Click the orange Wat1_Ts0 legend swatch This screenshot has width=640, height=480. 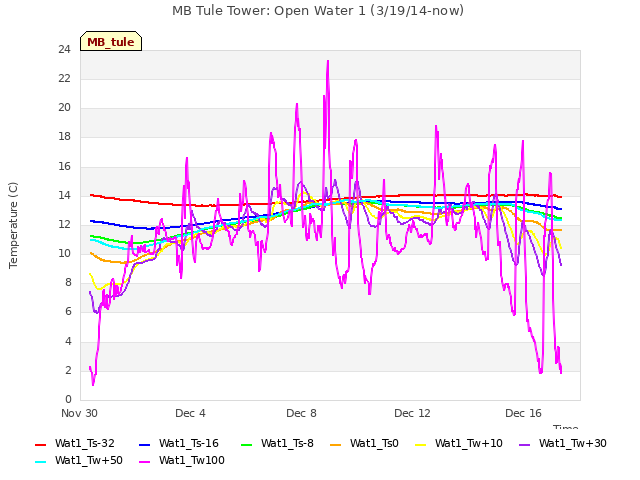(336, 444)
